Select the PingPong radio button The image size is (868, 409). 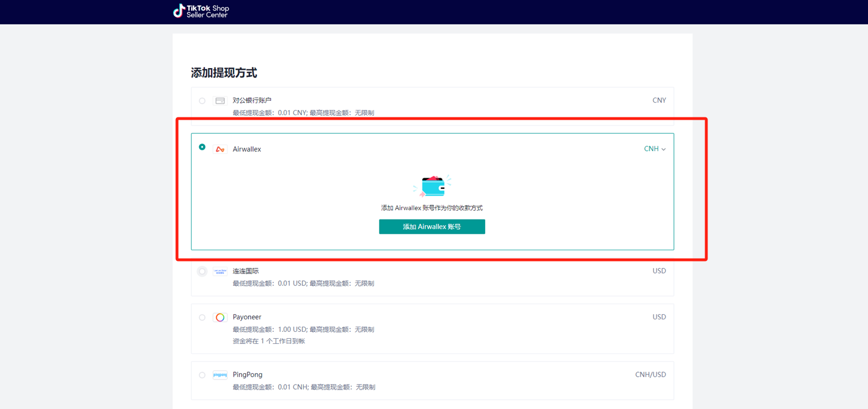(202, 375)
